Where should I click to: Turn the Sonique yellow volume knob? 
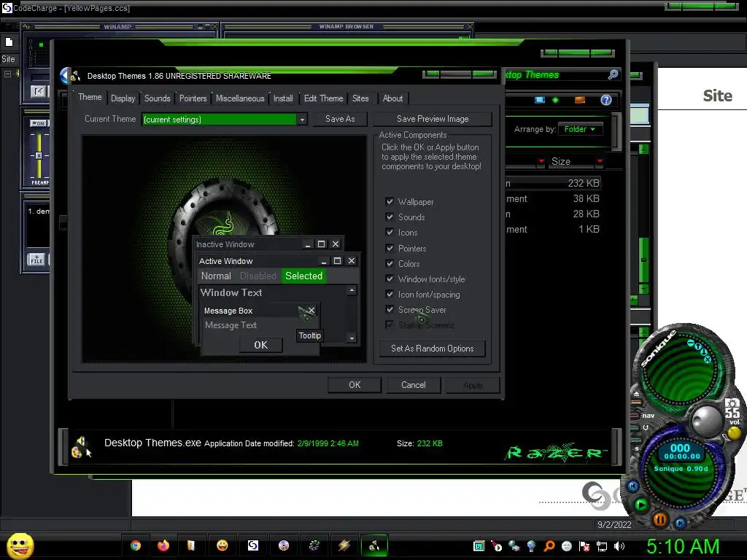point(734,433)
